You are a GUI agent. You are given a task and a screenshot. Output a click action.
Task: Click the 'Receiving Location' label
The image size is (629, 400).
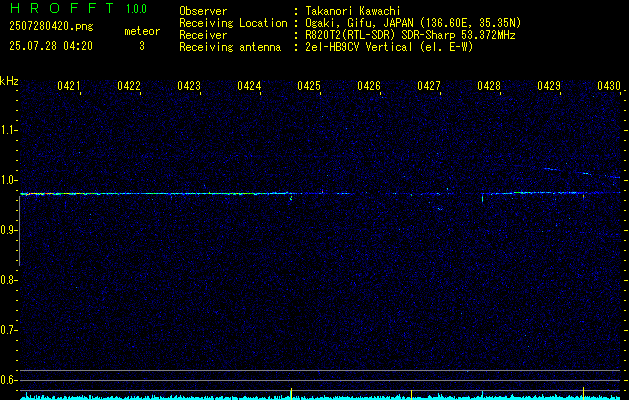point(233,23)
